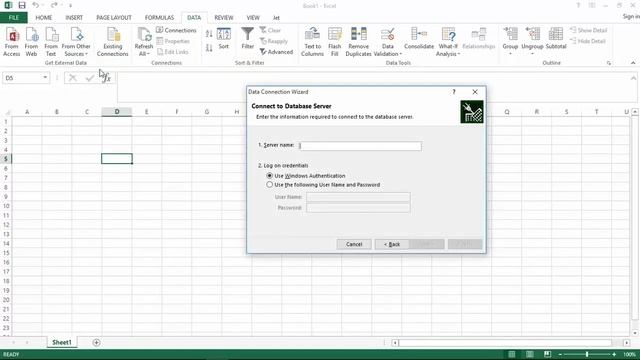Zoom in with plus button

(614, 354)
